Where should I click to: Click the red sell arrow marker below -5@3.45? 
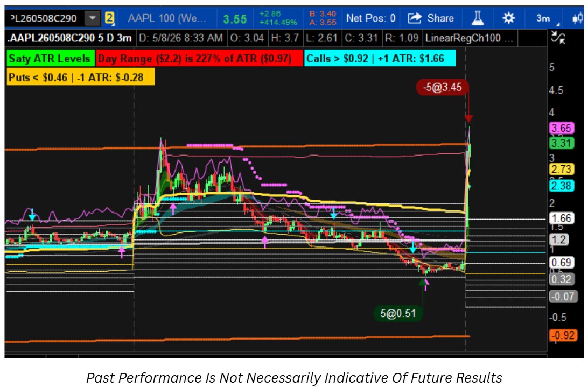468,119
